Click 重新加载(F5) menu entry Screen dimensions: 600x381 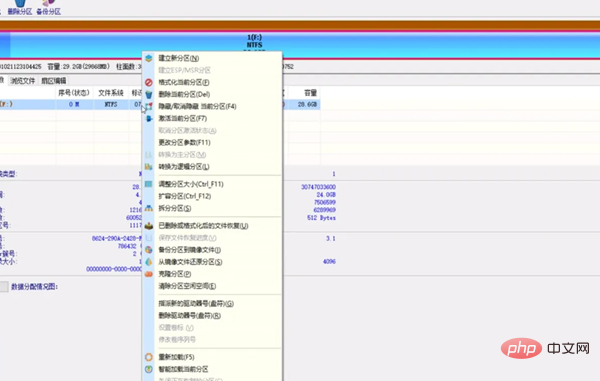pos(176,357)
